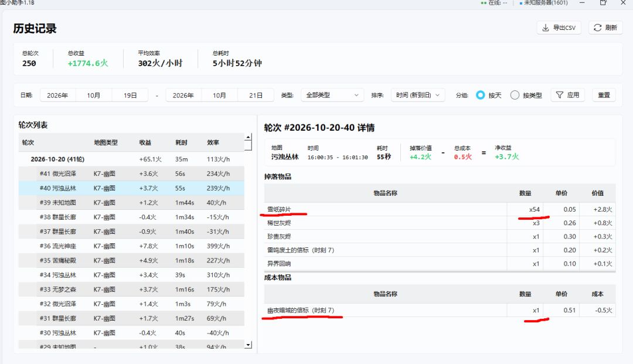The width and height of the screenshot is (633, 364).
Task: Click round list scrollbar up arrow
Action: pyautogui.click(x=249, y=137)
